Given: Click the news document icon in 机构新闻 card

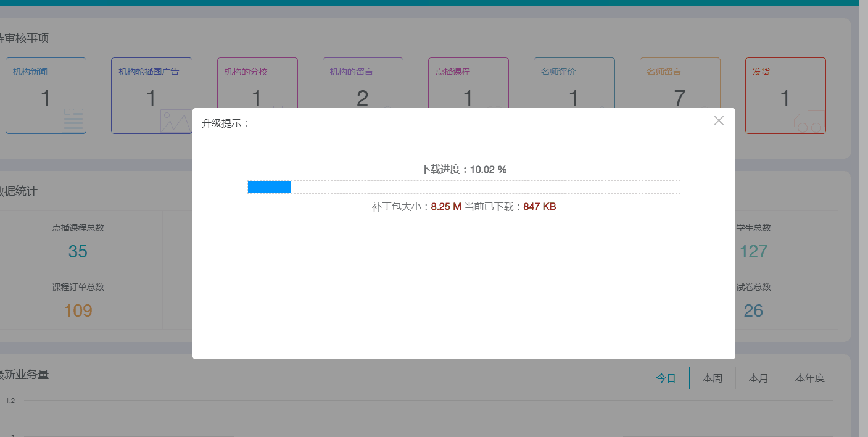Looking at the screenshot, I should coord(73,119).
